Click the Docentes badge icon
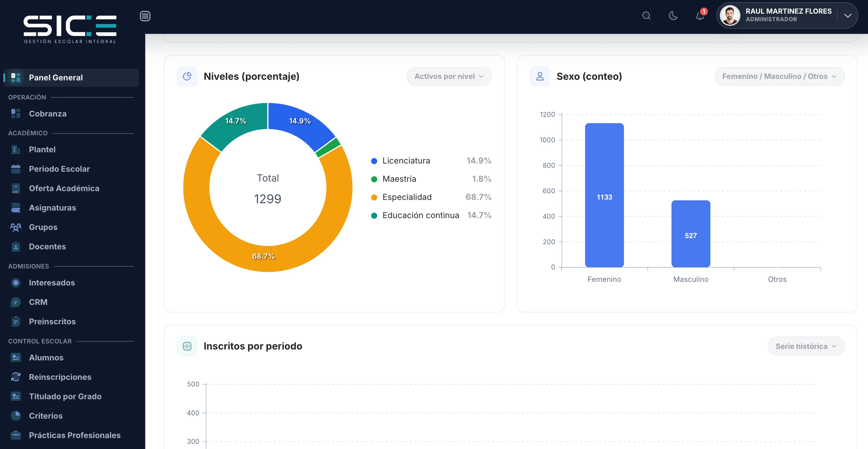Viewport: 868px width, 449px height. [15, 247]
